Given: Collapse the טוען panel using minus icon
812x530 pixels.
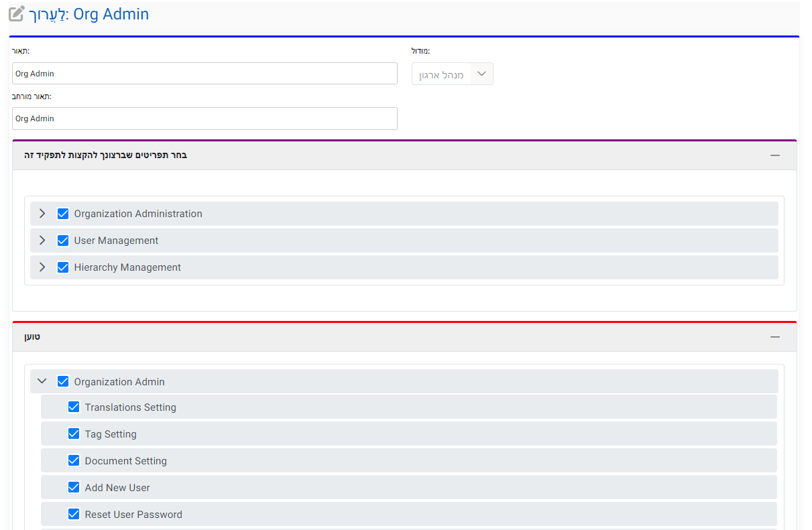Looking at the screenshot, I should (775, 337).
